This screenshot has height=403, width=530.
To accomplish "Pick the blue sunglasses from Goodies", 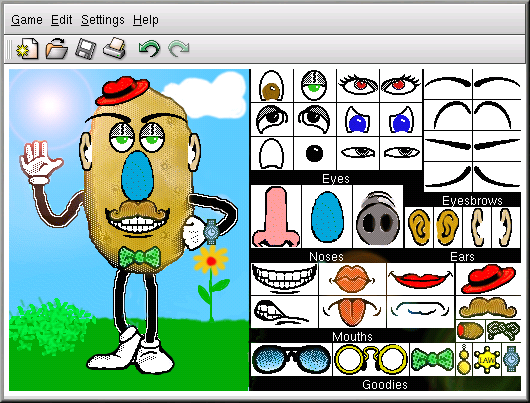I will coord(291,360).
